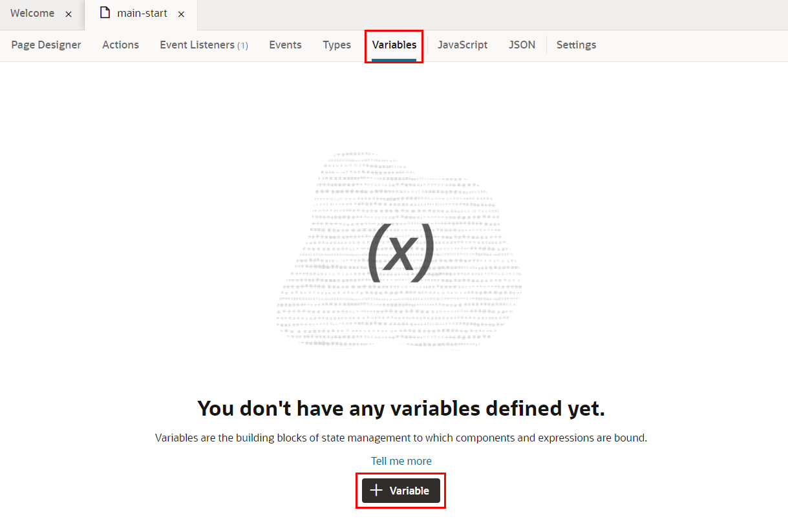Click the plus icon in Variable button
This screenshot has height=532, width=788.
coord(376,491)
